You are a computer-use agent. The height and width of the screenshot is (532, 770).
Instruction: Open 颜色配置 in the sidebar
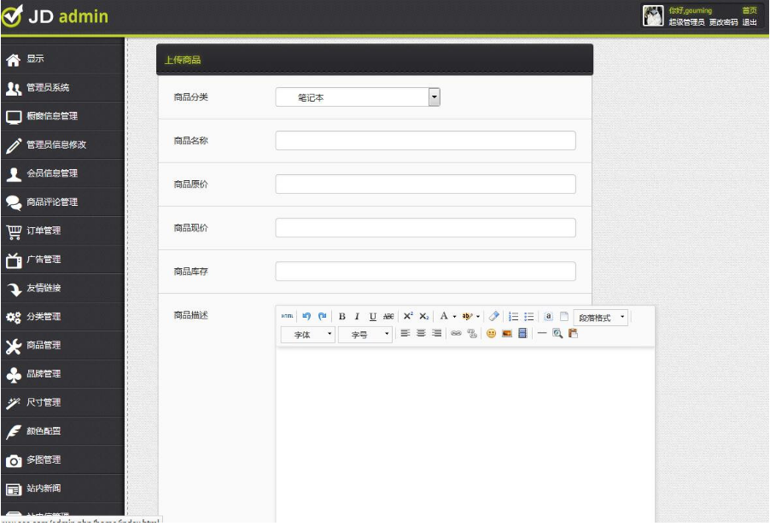point(62,431)
